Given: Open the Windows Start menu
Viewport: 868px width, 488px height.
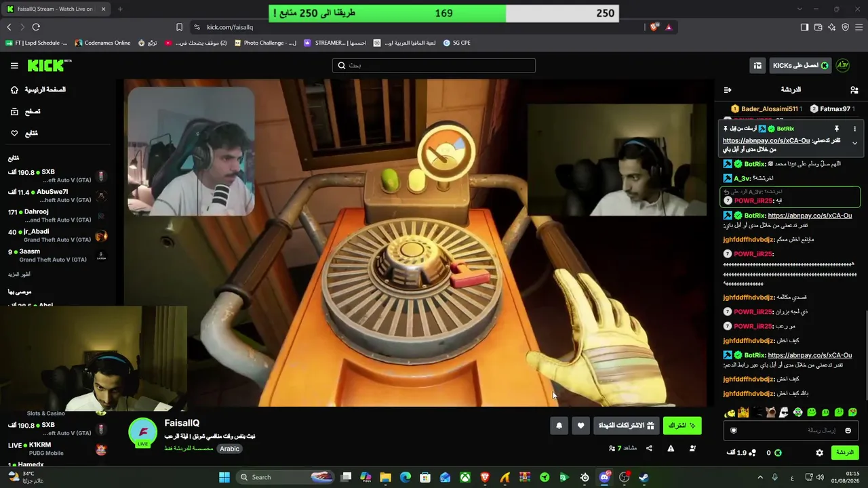Looking at the screenshot, I should coord(224,477).
